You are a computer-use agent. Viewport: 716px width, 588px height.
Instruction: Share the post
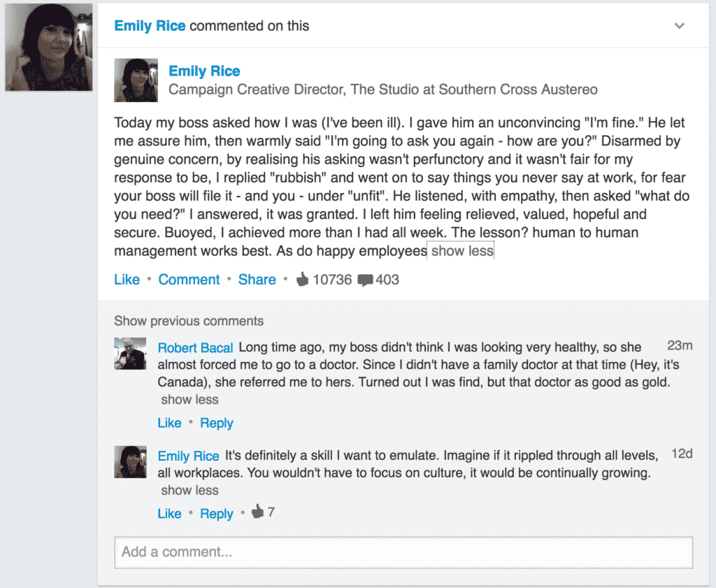(x=257, y=279)
